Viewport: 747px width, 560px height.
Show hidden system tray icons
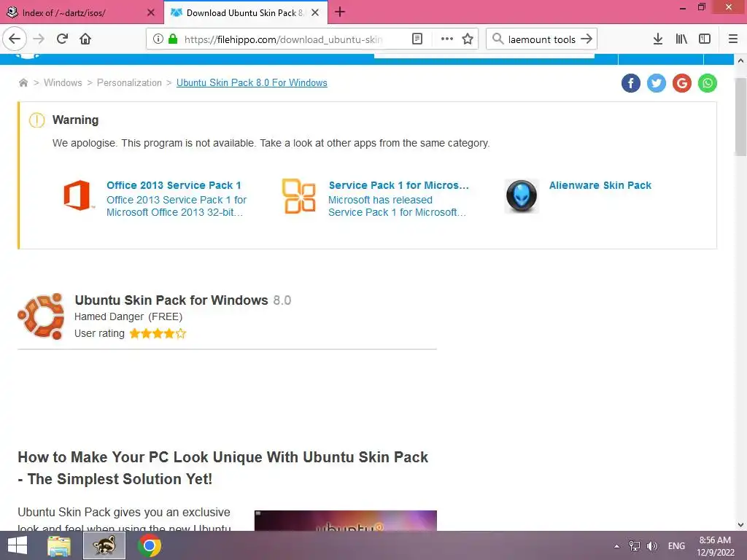(x=617, y=546)
